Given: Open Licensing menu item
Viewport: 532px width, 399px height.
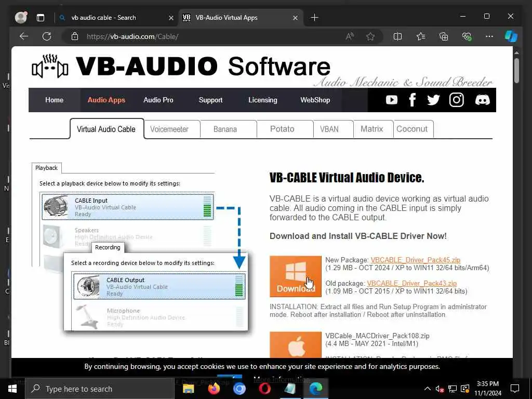Looking at the screenshot, I should click(262, 100).
